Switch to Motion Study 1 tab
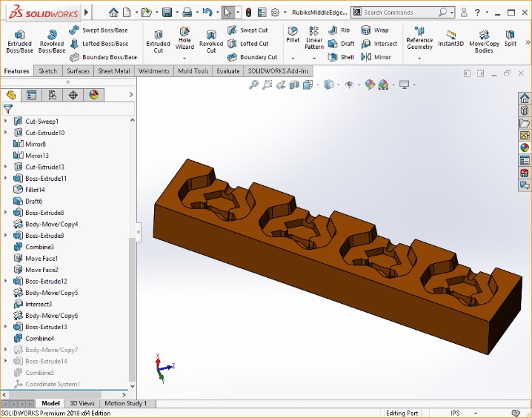Image resolution: width=532 pixels, height=418 pixels. click(x=126, y=403)
